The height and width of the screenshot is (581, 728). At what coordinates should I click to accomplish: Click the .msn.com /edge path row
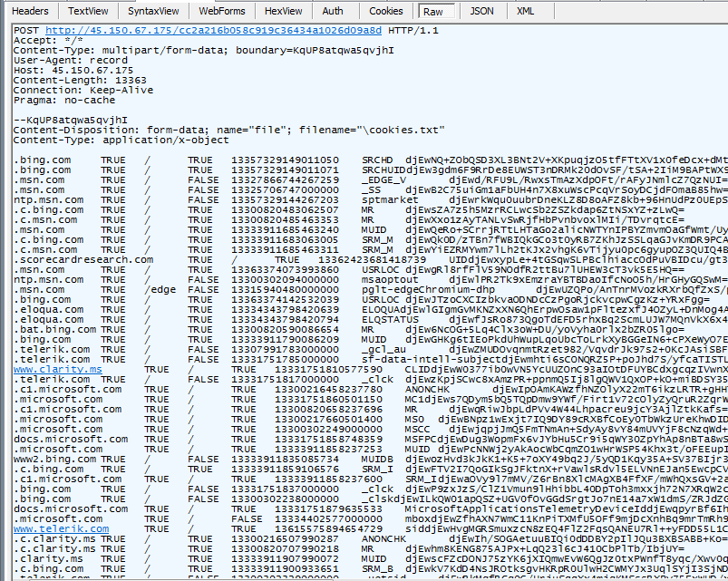(371, 290)
